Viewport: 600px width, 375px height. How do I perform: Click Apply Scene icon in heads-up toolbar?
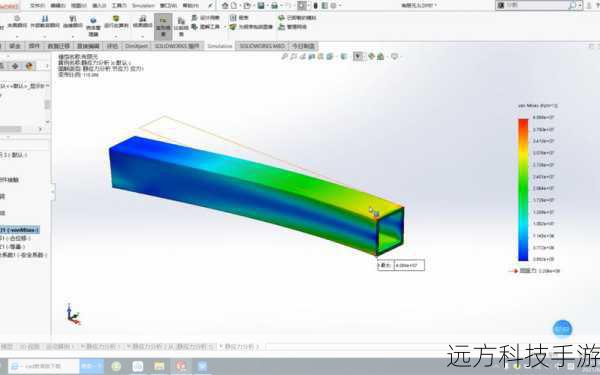(380, 57)
